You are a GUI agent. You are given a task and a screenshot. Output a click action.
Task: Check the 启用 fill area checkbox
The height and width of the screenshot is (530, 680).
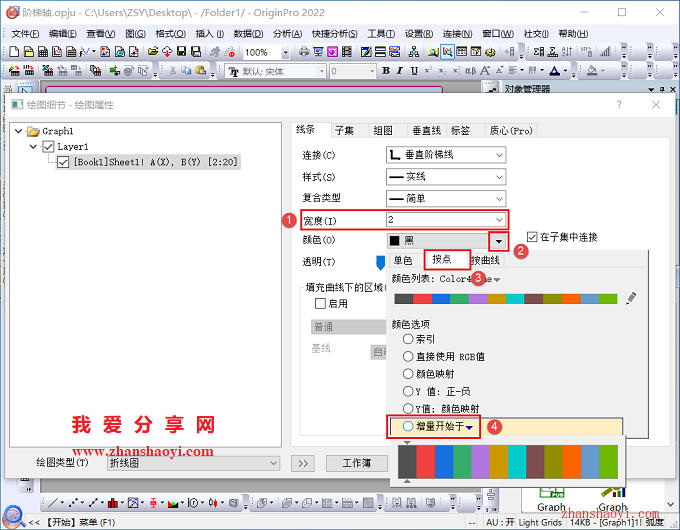click(x=320, y=304)
